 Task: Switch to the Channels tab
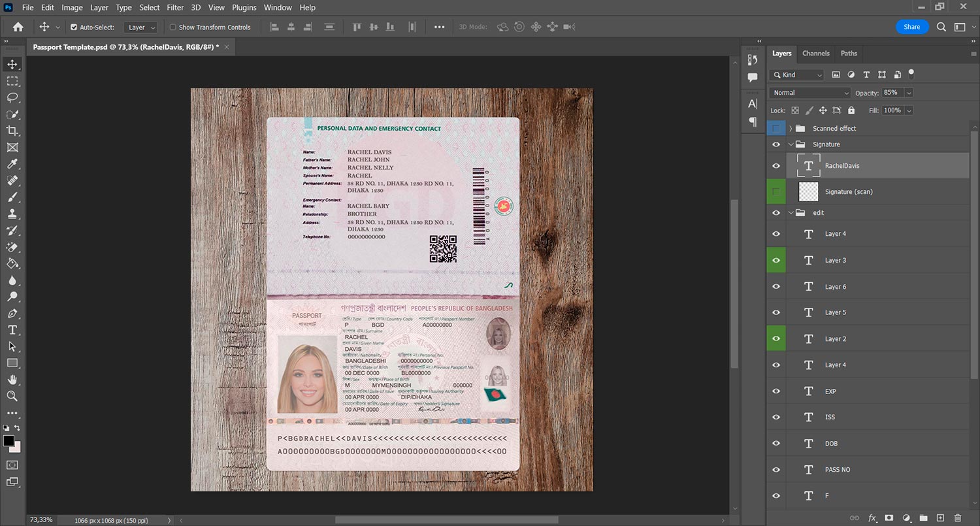(815, 54)
